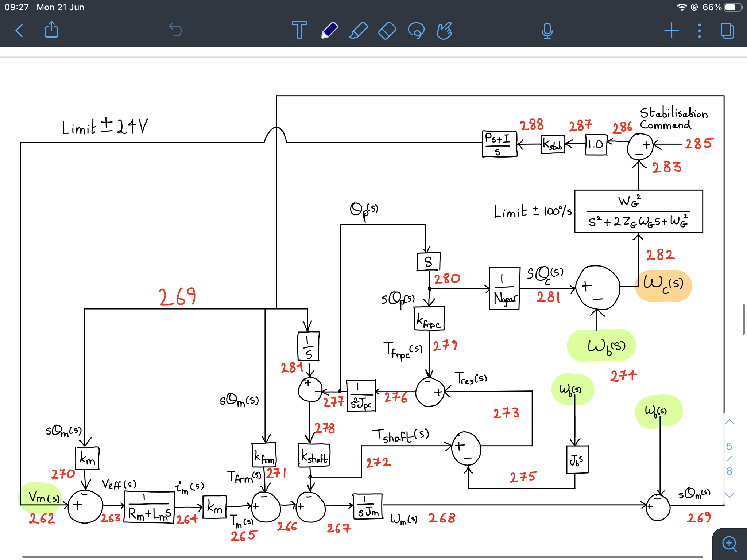The image size is (747, 560).
Task: Open the pages overview icon
Action: [x=727, y=31]
